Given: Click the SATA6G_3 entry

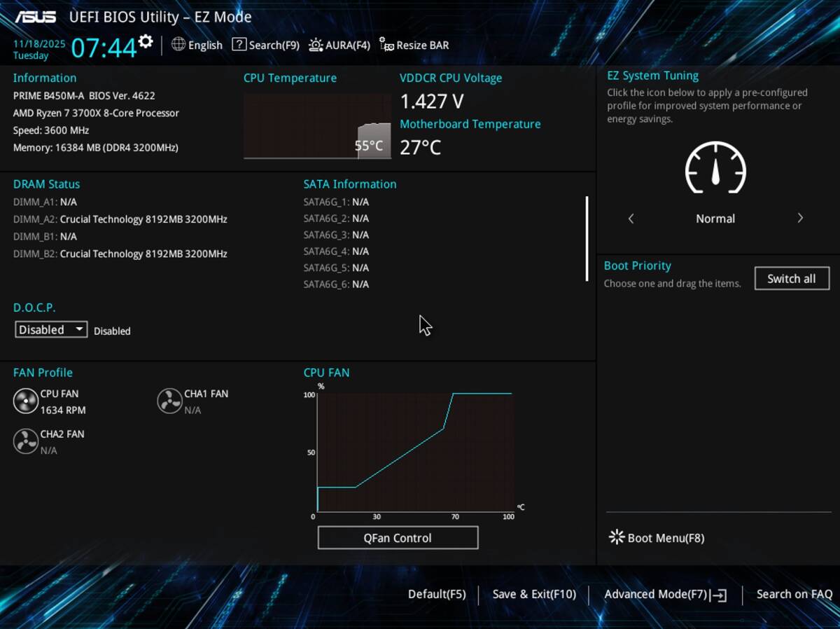Looking at the screenshot, I should point(336,235).
